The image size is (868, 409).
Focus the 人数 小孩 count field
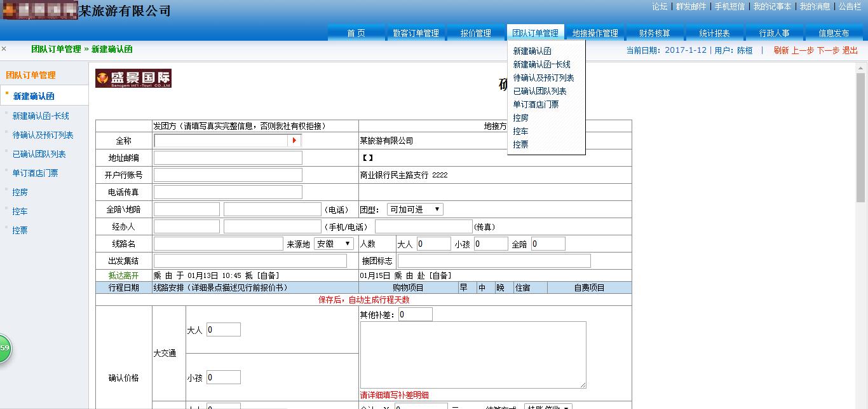point(491,244)
